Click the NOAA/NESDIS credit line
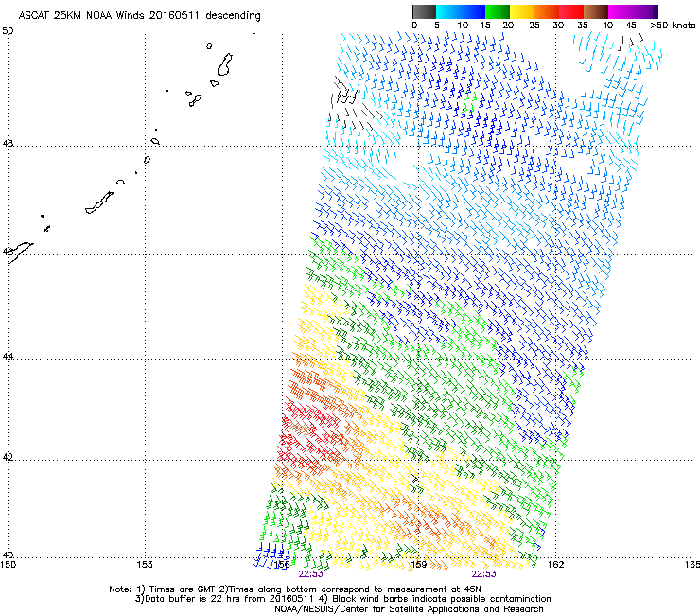 (x=409, y=609)
